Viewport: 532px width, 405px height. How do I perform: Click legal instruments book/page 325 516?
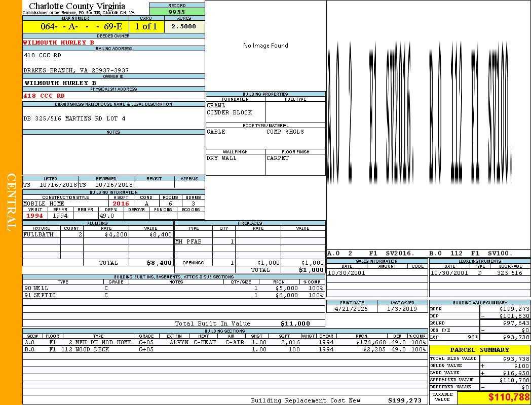[510, 273]
